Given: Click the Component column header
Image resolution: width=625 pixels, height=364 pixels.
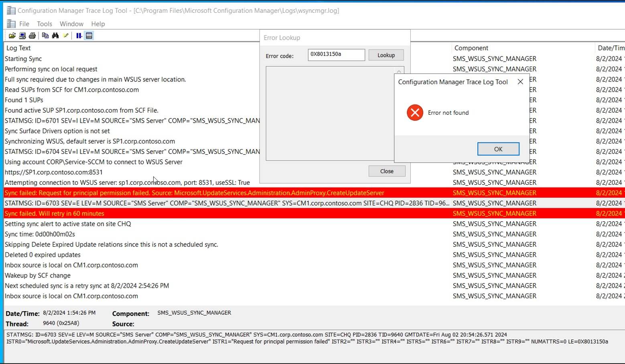Looking at the screenshot, I should point(471,48).
